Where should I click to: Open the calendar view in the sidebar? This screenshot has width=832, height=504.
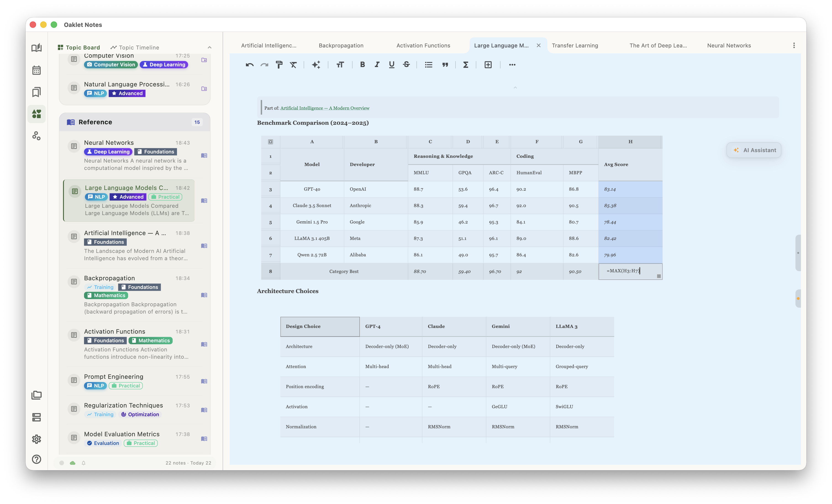[37, 70]
